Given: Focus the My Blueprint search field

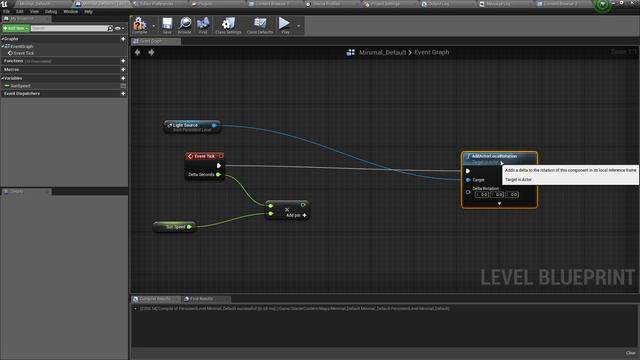Looking at the screenshot, I should (69, 28).
